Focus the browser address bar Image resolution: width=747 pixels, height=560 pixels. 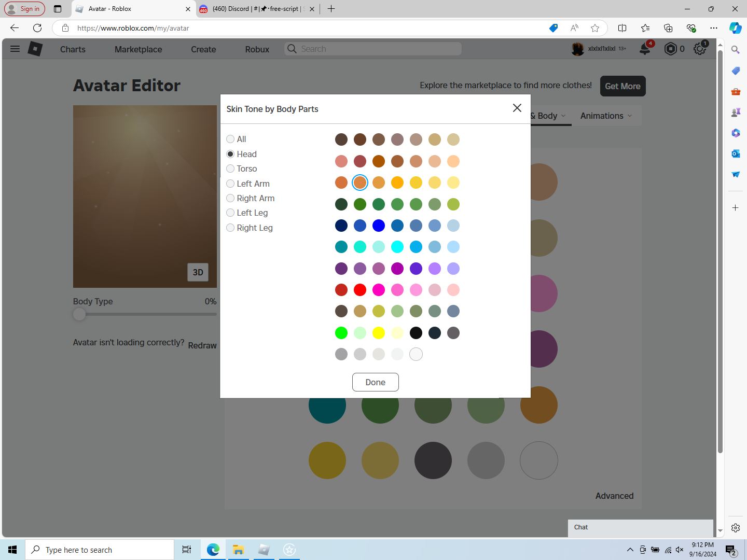311,28
